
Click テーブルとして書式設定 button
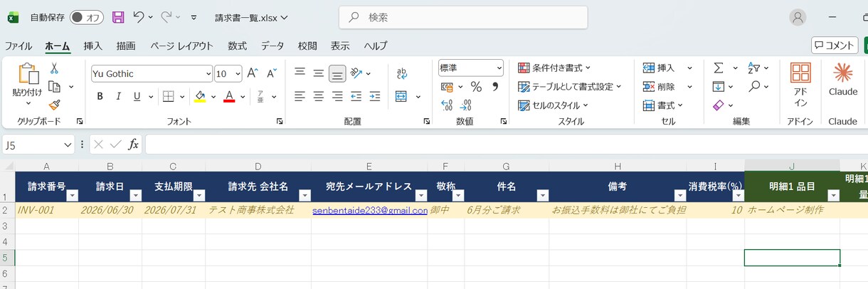570,87
